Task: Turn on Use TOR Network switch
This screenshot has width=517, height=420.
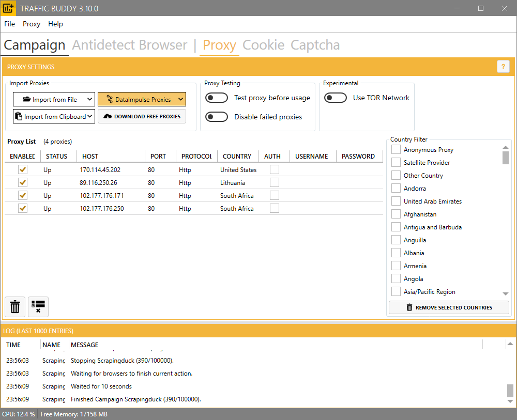Action: (x=336, y=98)
